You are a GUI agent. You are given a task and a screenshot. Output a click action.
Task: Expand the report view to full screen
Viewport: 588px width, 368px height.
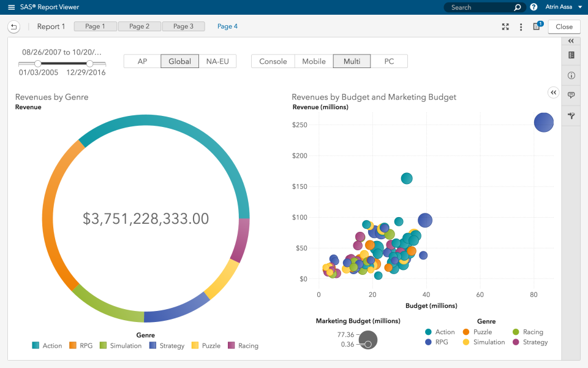tap(505, 26)
